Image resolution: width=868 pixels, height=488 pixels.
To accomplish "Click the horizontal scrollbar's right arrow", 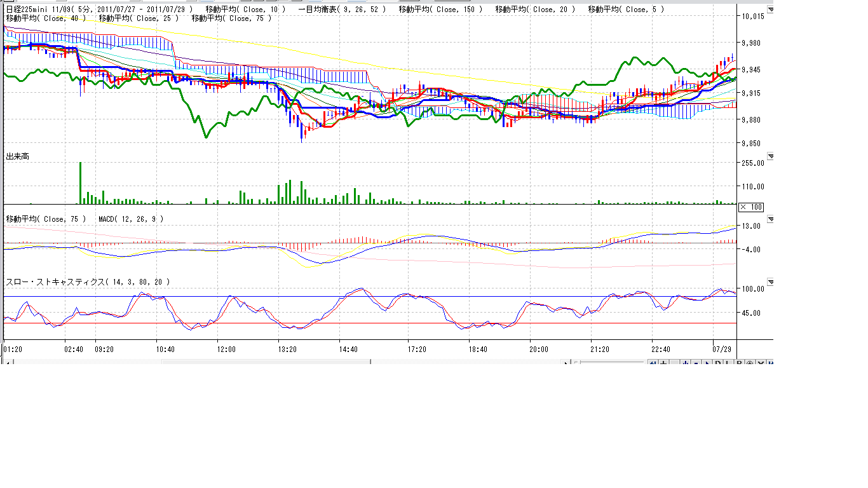I will pyautogui.click(x=566, y=363).
